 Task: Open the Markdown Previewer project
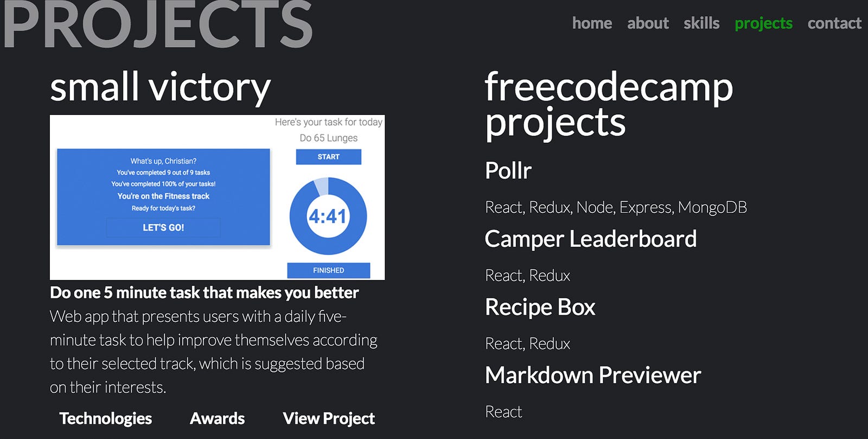(x=593, y=376)
